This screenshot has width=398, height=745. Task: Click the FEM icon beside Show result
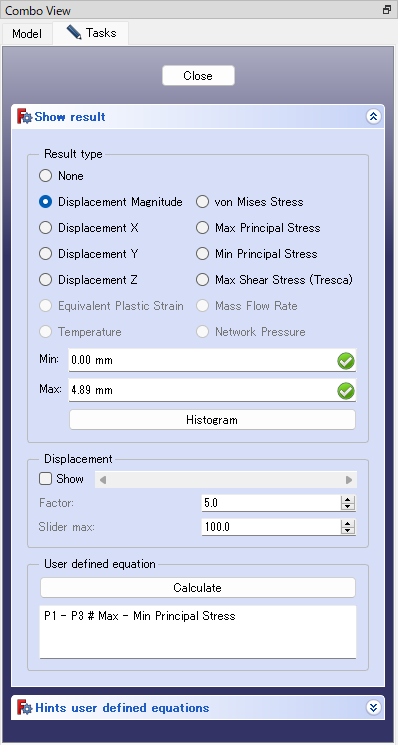(x=24, y=116)
